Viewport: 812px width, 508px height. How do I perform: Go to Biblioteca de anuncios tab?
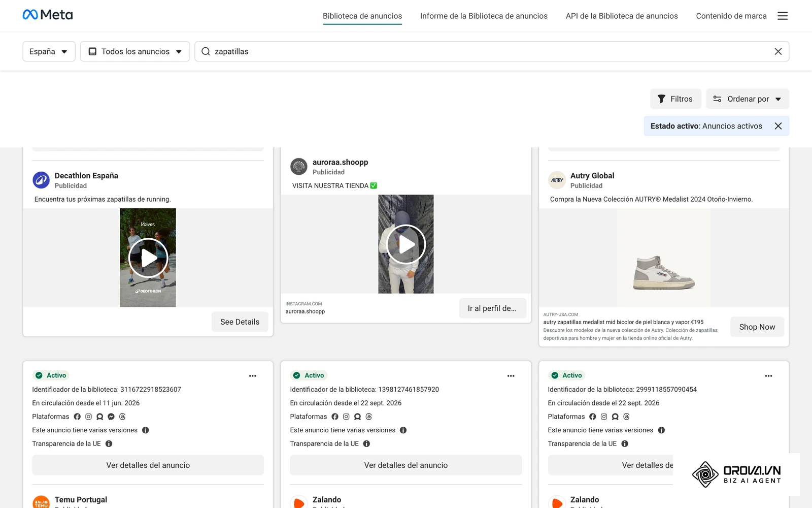tap(362, 16)
